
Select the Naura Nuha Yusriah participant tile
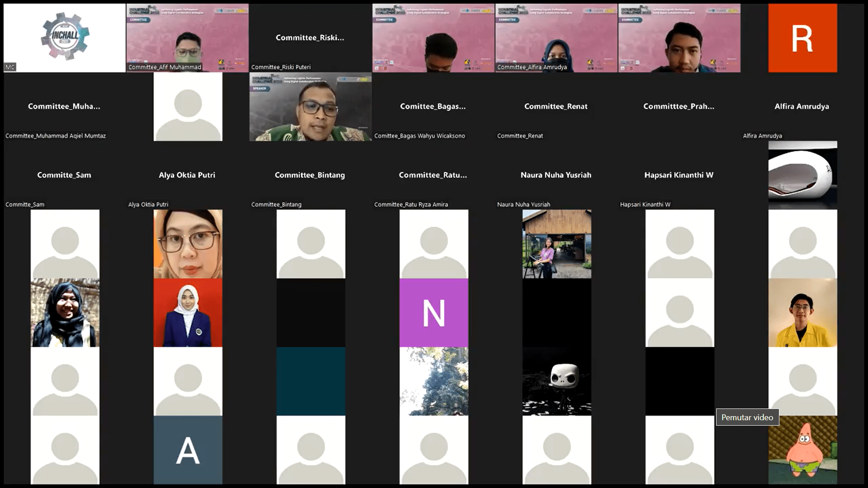tap(556, 175)
